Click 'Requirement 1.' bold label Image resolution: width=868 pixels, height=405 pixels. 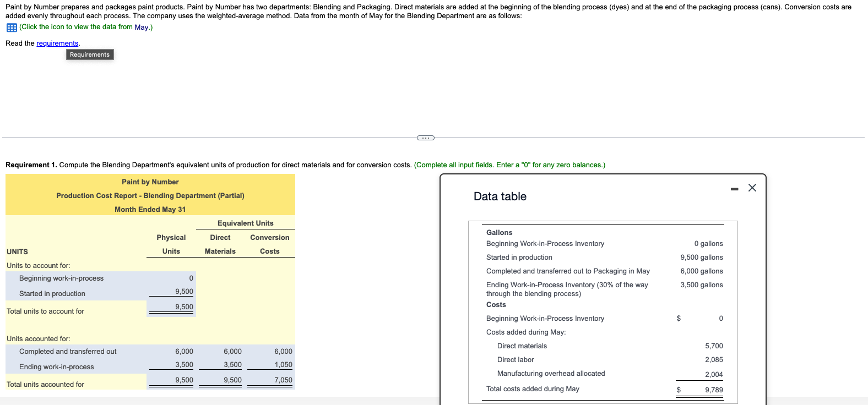31,165
